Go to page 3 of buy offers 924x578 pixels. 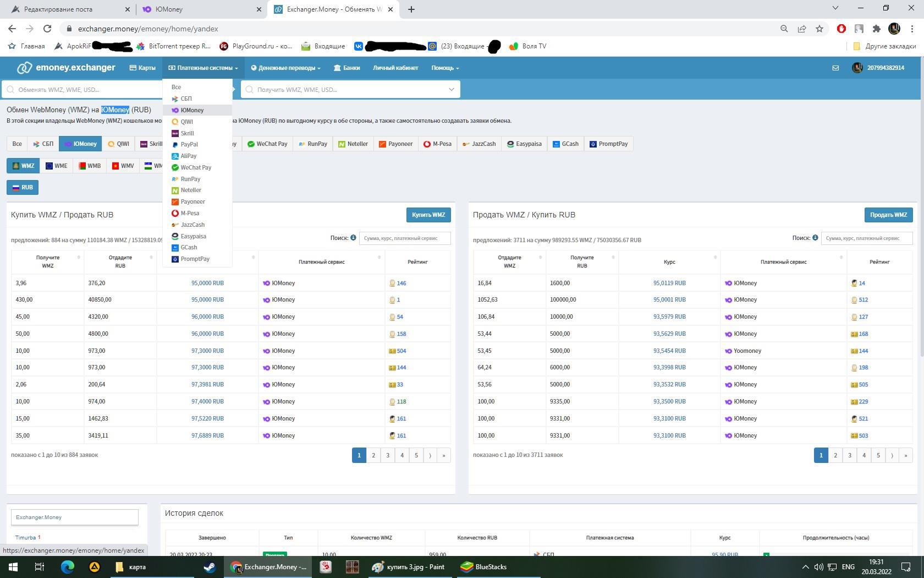click(388, 455)
